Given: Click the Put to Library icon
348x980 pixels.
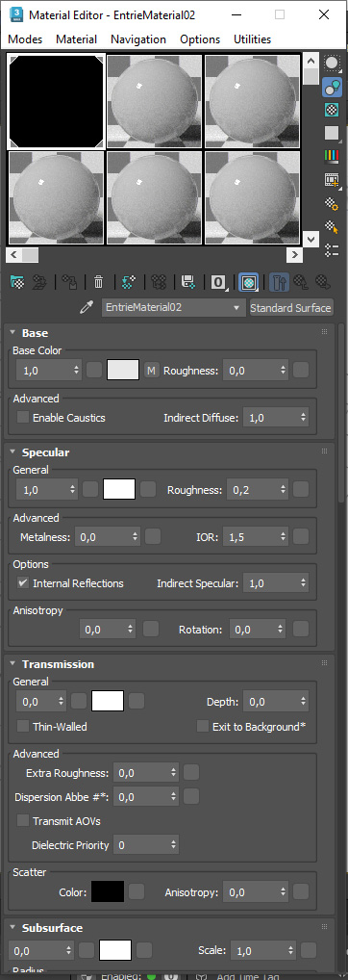Looking at the screenshot, I should coord(187,282).
